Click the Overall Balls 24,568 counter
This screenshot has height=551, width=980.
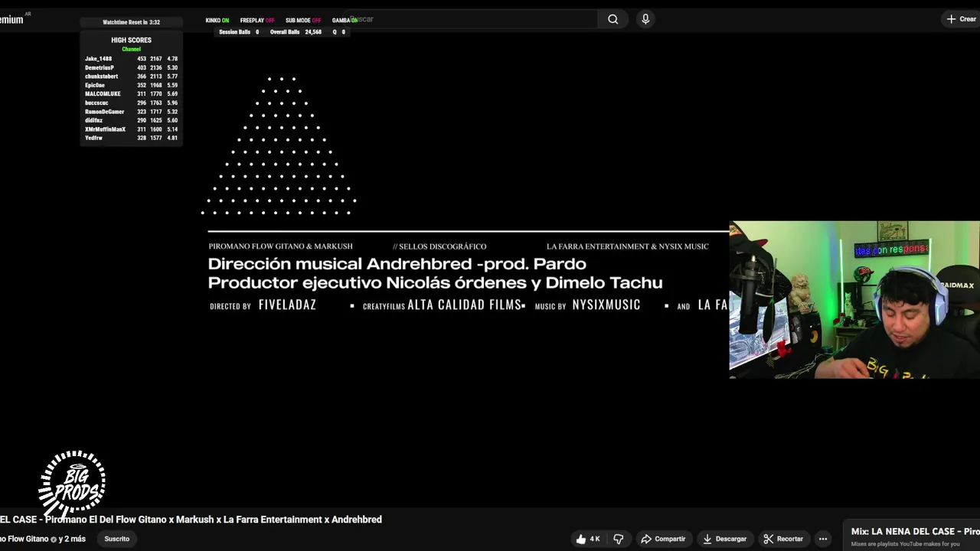(x=296, y=32)
